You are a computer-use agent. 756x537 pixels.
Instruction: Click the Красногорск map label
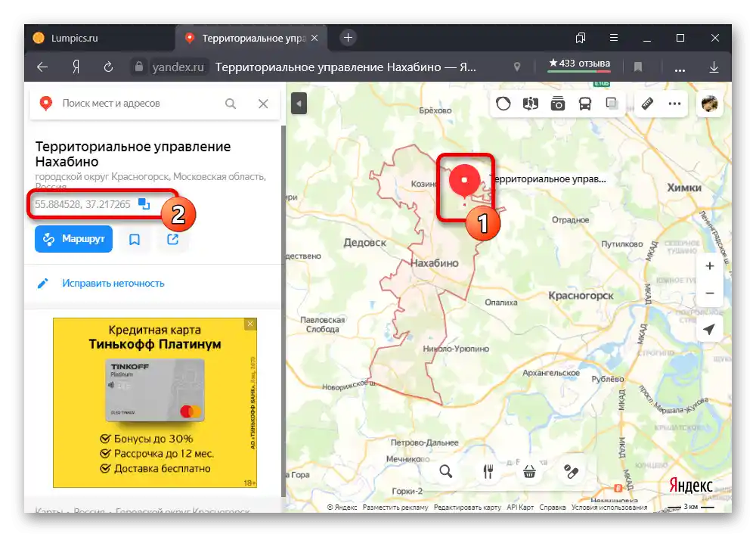581,295
